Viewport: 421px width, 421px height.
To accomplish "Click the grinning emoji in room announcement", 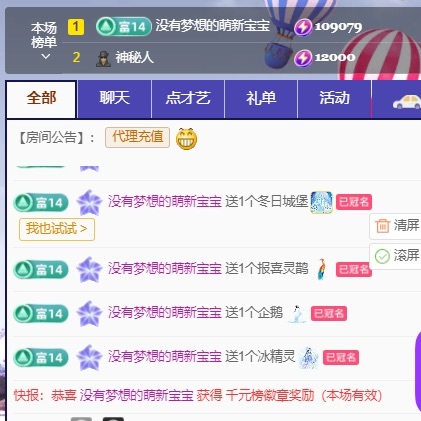I will point(186,139).
